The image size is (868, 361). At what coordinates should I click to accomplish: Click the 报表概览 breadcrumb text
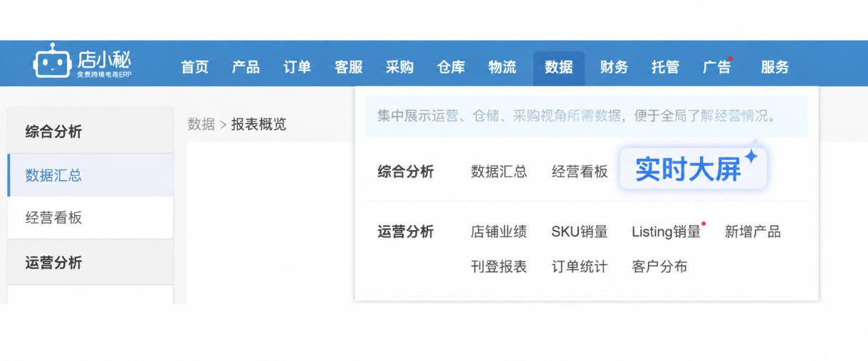click(x=258, y=124)
